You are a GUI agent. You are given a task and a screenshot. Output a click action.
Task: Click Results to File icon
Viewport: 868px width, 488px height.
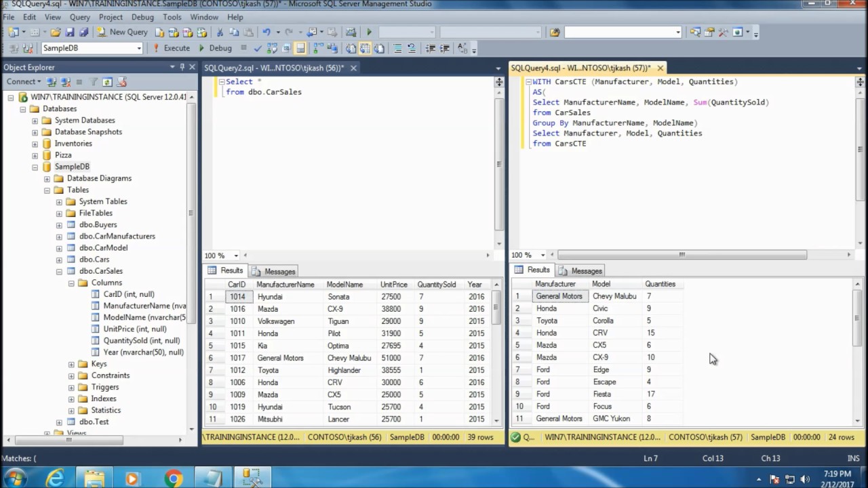click(379, 48)
